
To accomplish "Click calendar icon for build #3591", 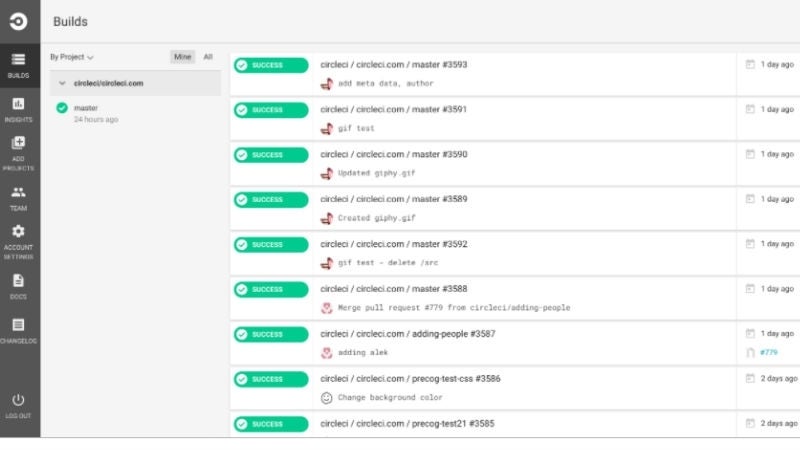I will [750, 110].
